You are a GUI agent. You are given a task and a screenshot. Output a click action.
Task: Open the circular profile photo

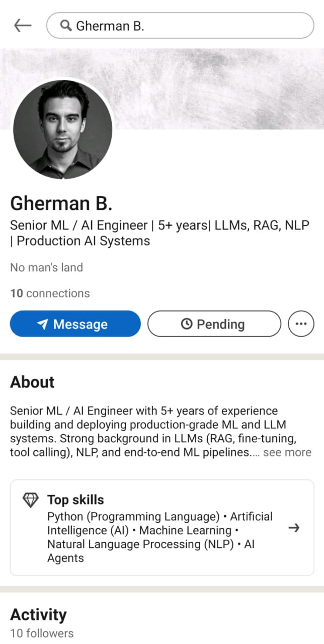pyautogui.click(x=63, y=130)
